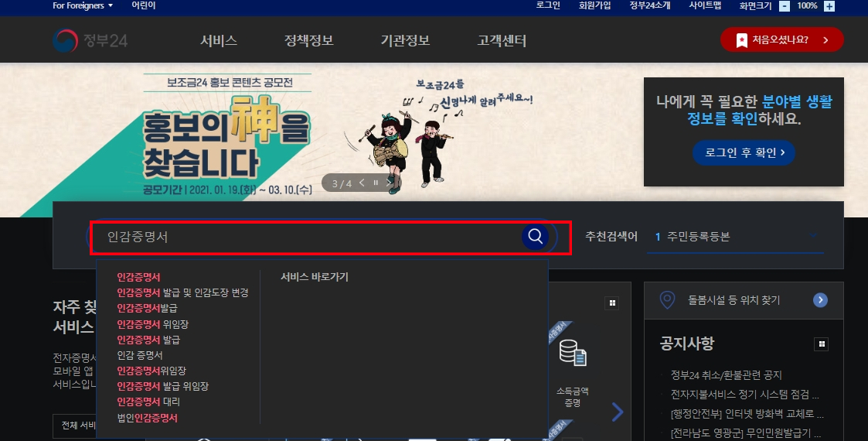Open 공지사항 more grid icon
This screenshot has width=868, height=441.
[822, 344]
